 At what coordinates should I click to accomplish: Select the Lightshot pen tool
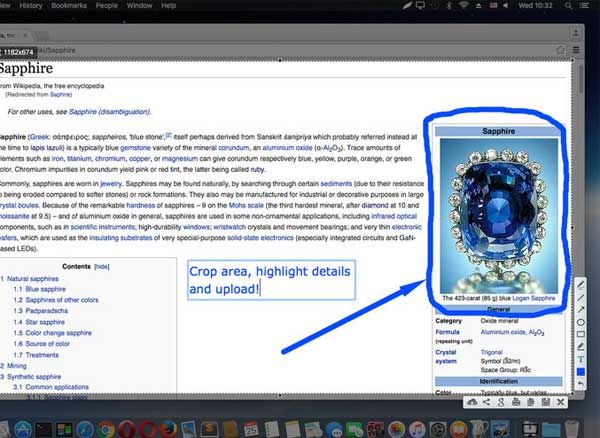coord(580,285)
